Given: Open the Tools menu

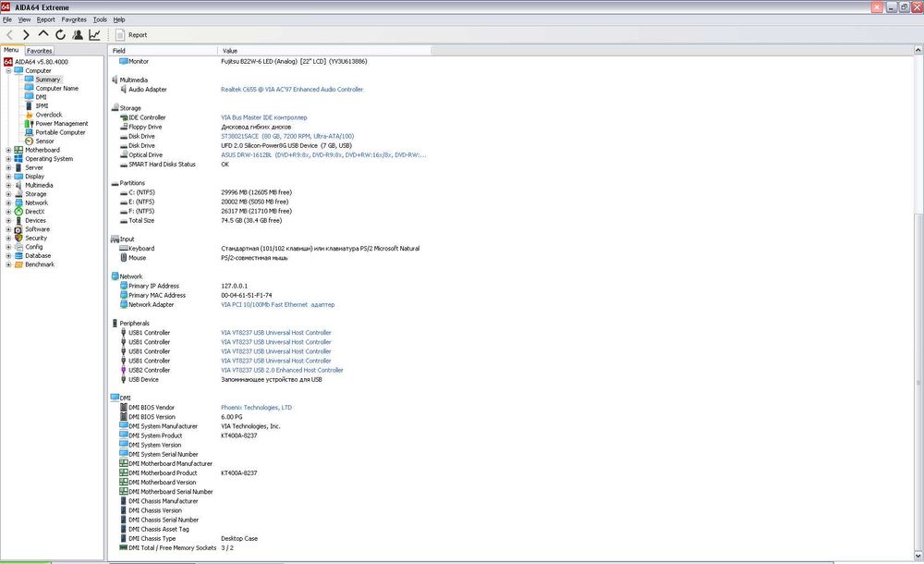Looking at the screenshot, I should click(x=100, y=19).
